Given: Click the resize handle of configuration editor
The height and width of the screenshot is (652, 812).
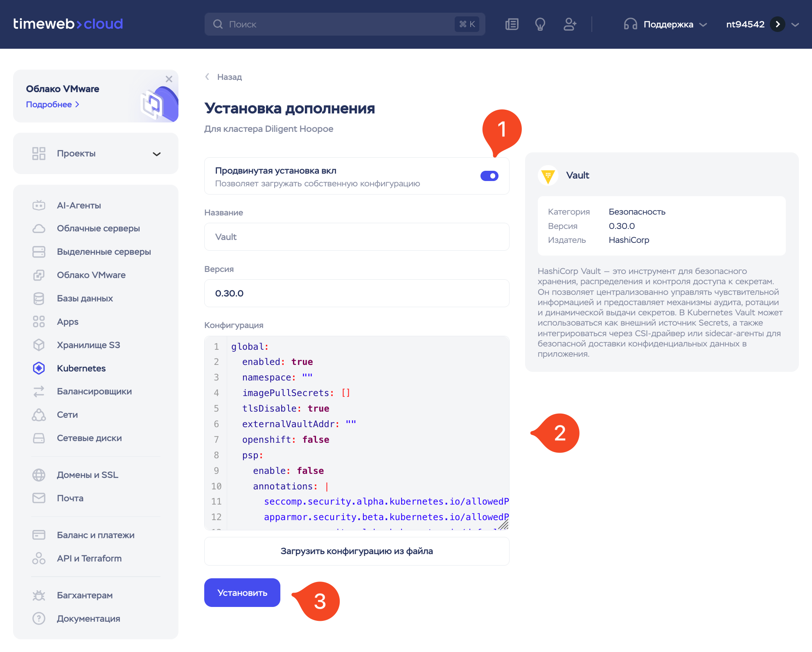Looking at the screenshot, I should (503, 525).
